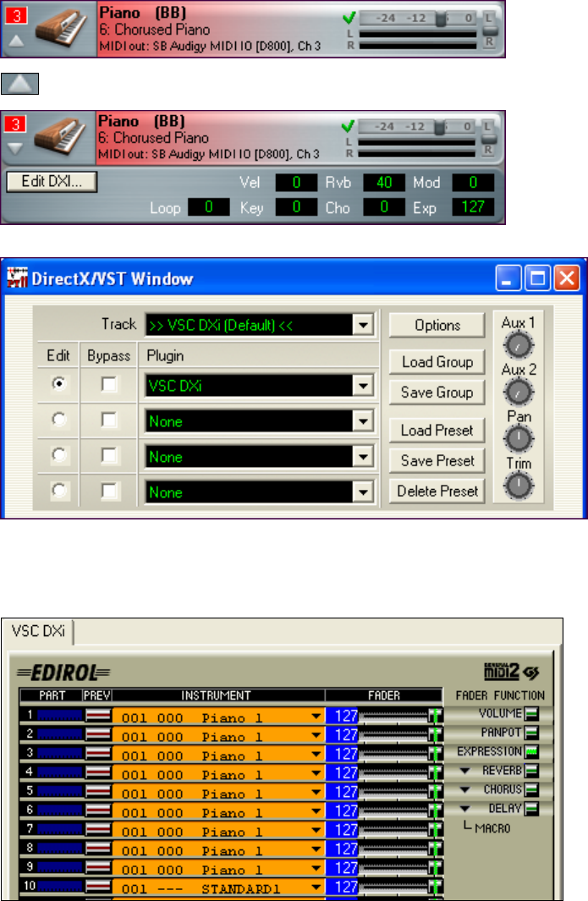Click the Options button
This screenshot has width=588, height=901.
coord(437,325)
